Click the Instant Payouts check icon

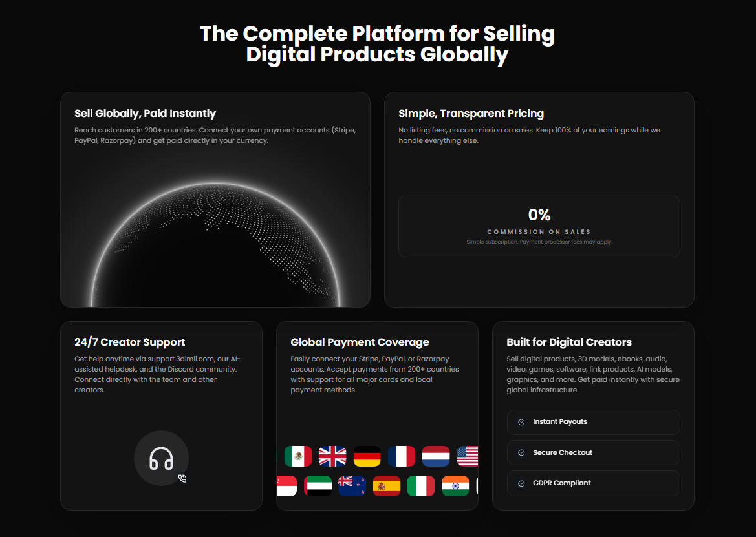(521, 422)
